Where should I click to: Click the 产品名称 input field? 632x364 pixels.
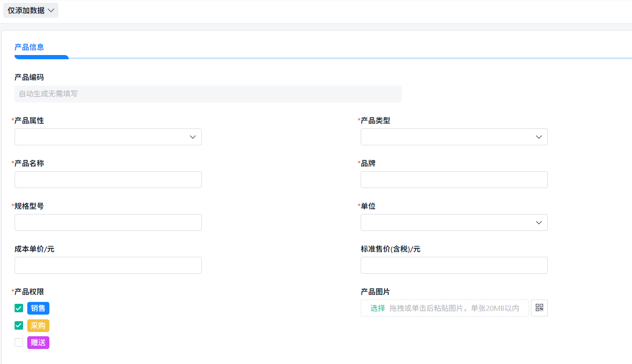[x=108, y=179]
